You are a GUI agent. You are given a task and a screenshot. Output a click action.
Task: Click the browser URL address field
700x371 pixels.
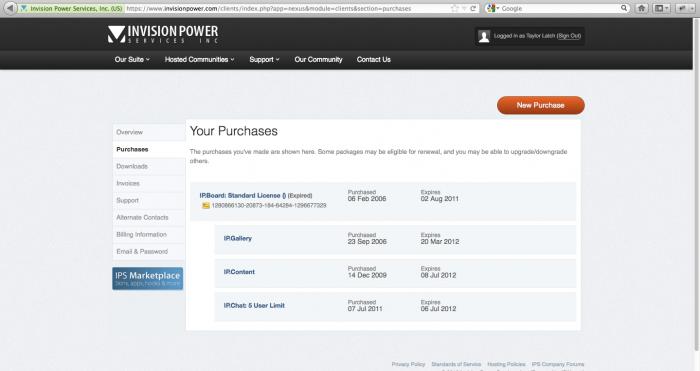[x=288, y=8]
